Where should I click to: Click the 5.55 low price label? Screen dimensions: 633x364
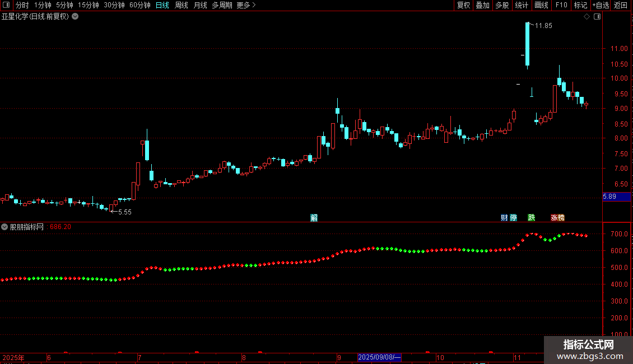tap(125, 212)
